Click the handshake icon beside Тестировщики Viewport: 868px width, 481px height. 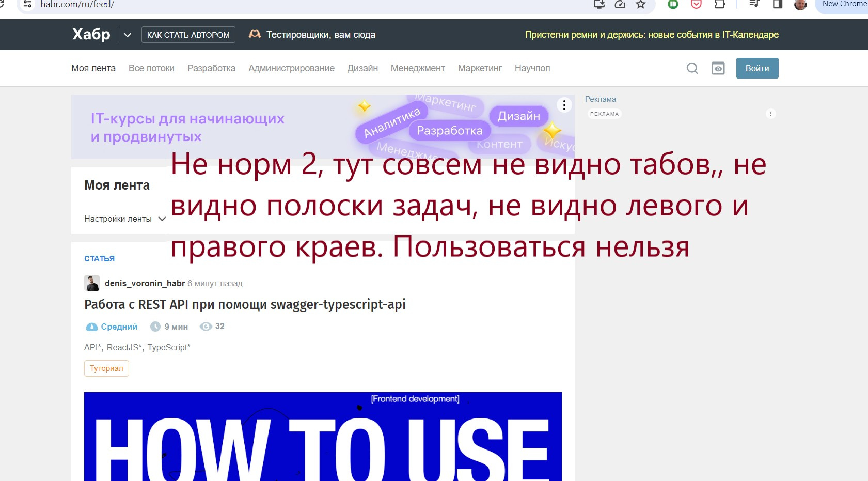(x=255, y=34)
